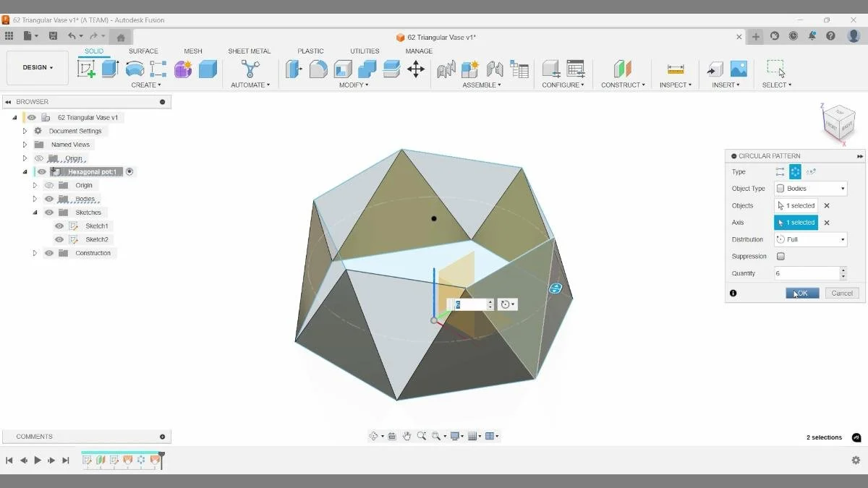Clear the Objects selection X
Viewport: 868px width, 488px height.
click(x=827, y=205)
